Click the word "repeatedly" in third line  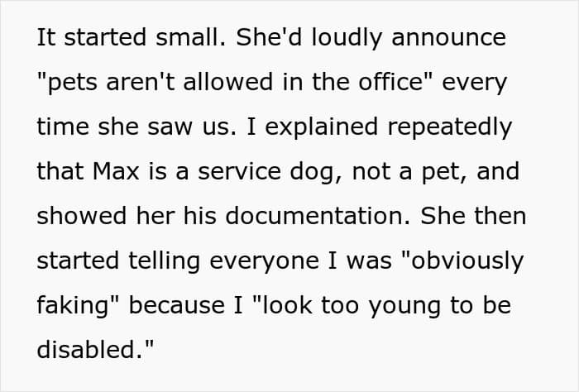(449, 127)
